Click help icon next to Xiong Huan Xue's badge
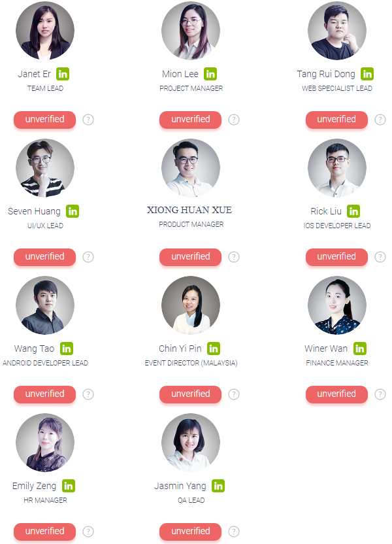This screenshot has width=392, height=544. [x=234, y=257]
